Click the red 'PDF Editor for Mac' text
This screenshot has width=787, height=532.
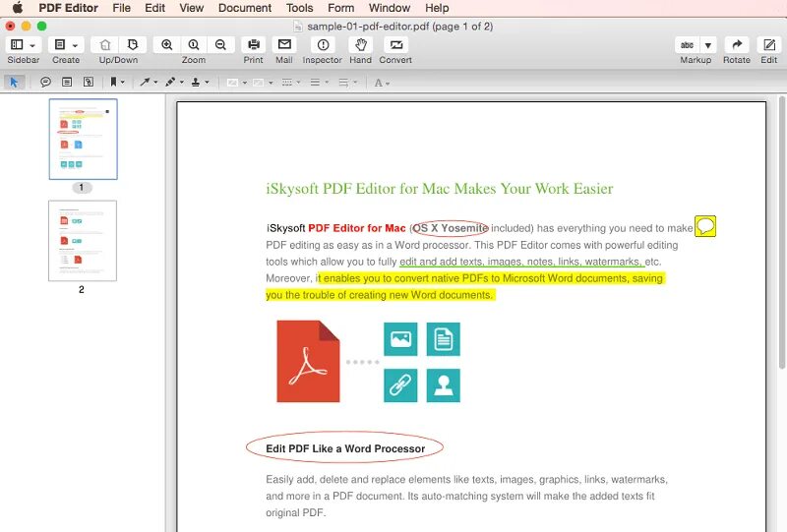357,228
